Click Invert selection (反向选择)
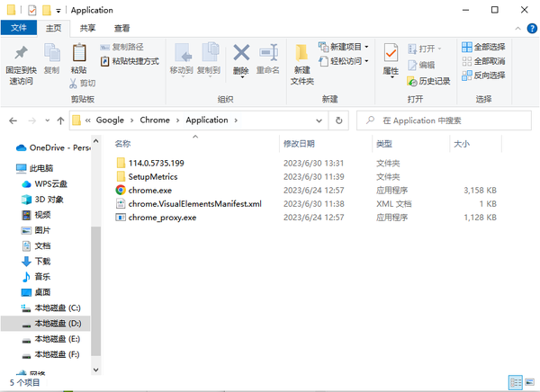 pos(483,76)
